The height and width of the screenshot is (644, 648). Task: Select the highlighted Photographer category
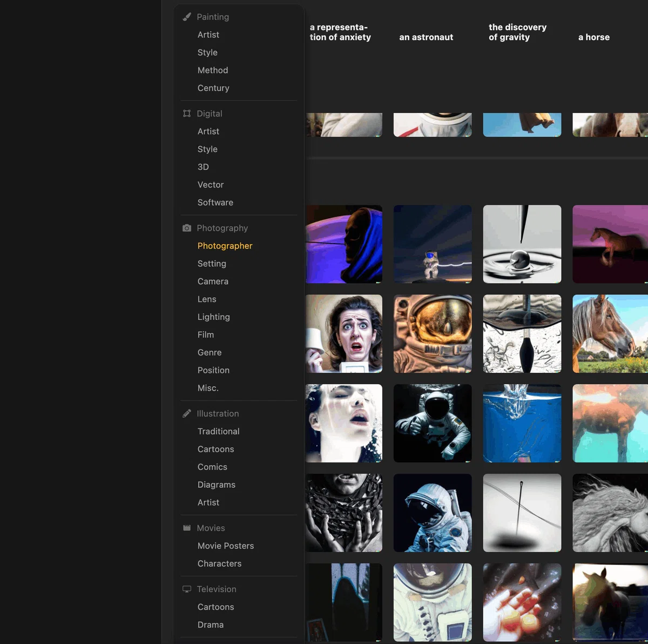[x=225, y=246]
